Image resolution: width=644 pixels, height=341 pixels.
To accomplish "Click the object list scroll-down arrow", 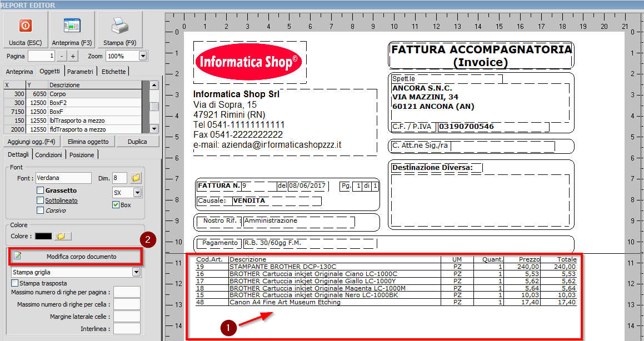I will coord(154,129).
